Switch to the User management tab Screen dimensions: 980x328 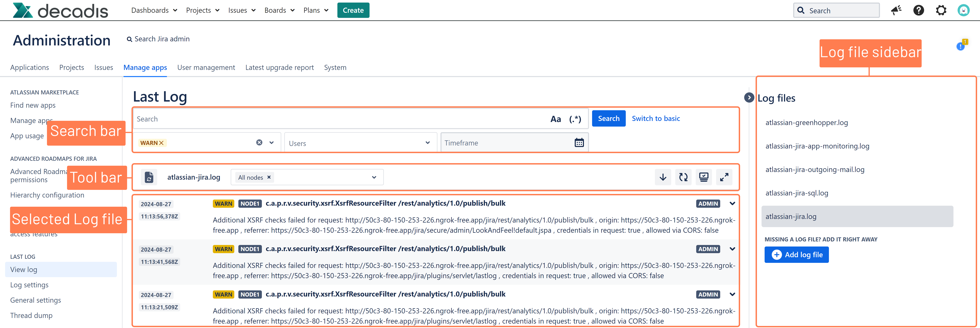click(x=206, y=67)
